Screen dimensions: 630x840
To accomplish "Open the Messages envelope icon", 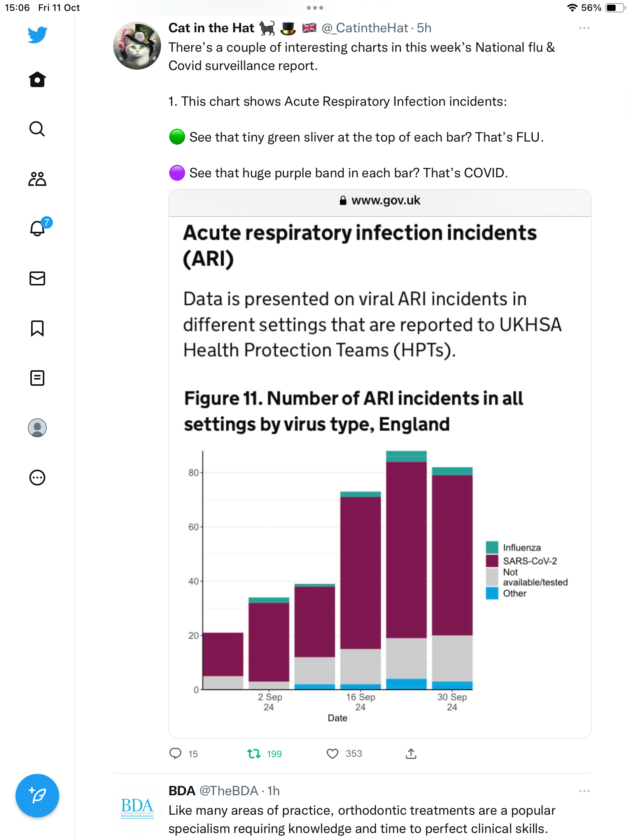I will pyautogui.click(x=37, y=278).
